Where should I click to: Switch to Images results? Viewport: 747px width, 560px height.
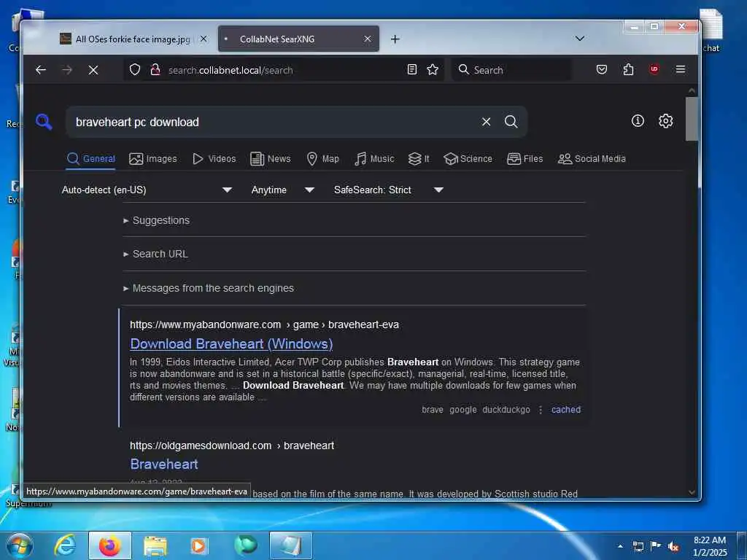coord(153,158)
